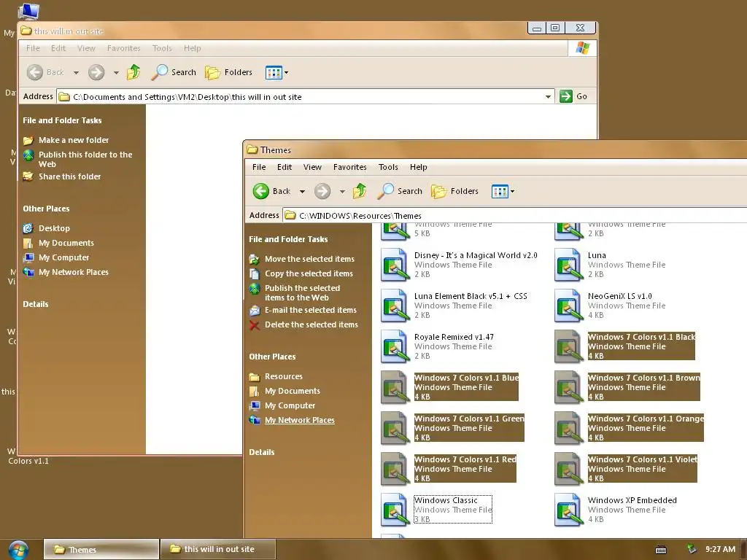Image resolution: width=747 pixels, height=560 pixels.
Task: Select Windows 7 Colors v1.1 Violet icon
Action: point(568,470)
